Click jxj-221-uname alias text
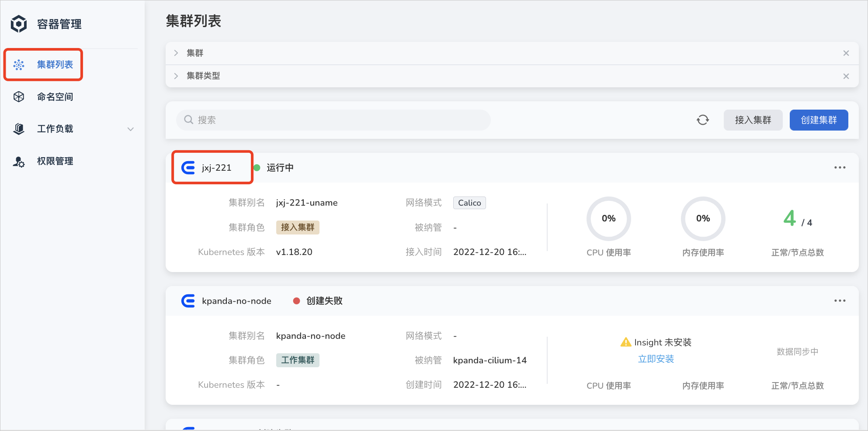Viewport: 868px width, 431px height. coord(307,203)
